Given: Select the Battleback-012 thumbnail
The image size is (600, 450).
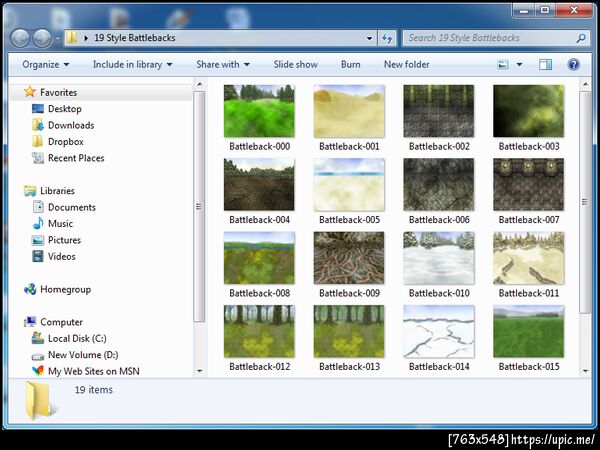Looking at the screenshot, I should 259,331.
